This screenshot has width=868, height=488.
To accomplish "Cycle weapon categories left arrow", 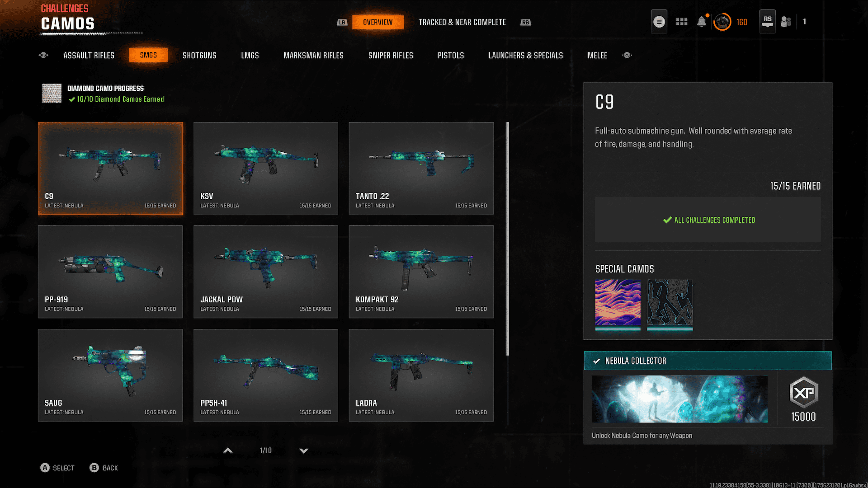I will click(43, 55).
